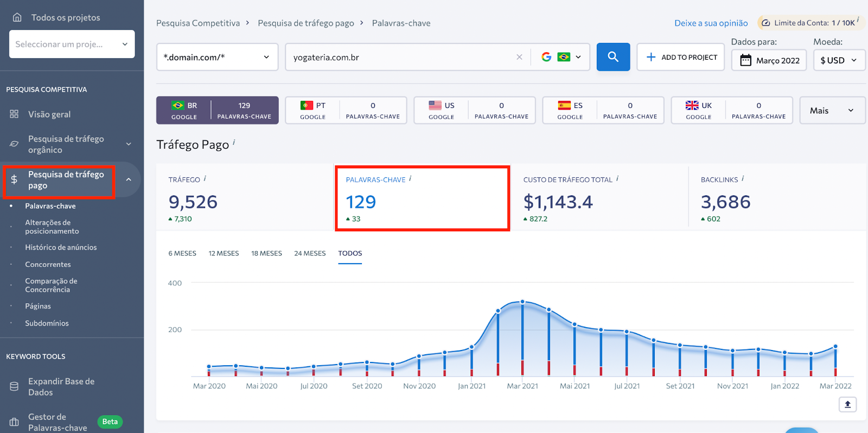Click the plus icon on Add to Project
The height and width of the screenshot is (433, 868).
pyautogui.click(x=651, y=57)
